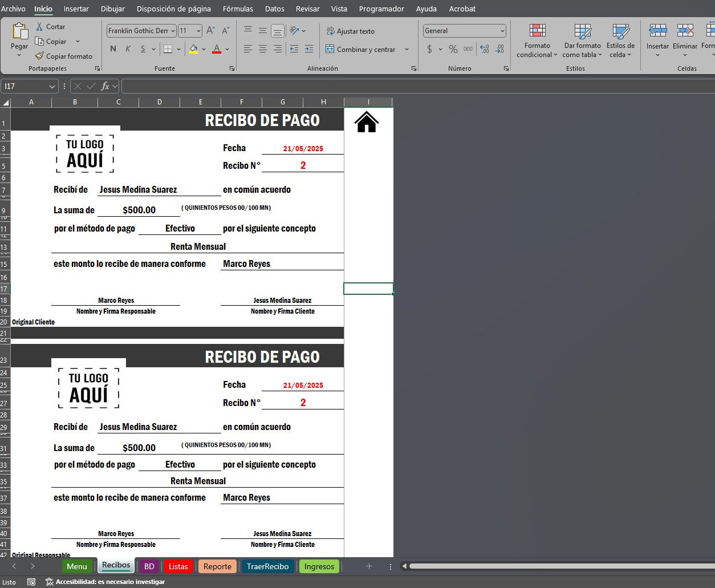Click the insert function fx icon
715x588 pixels.
[105, 86]
